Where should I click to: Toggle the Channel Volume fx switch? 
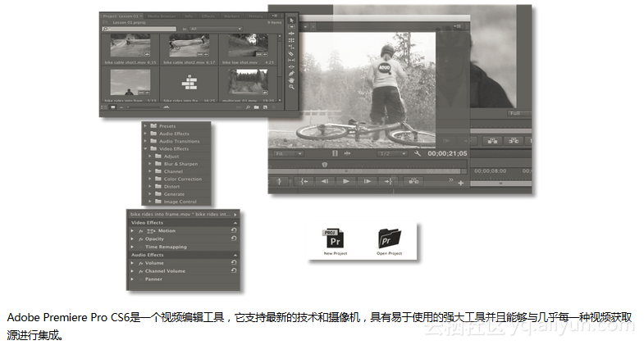[x=141, y=271]
